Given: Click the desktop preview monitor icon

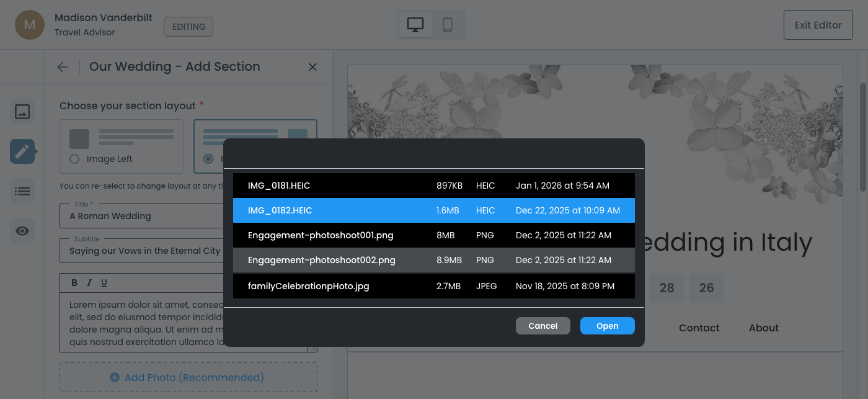Looking at the screenshot, I should pos(415,25).
